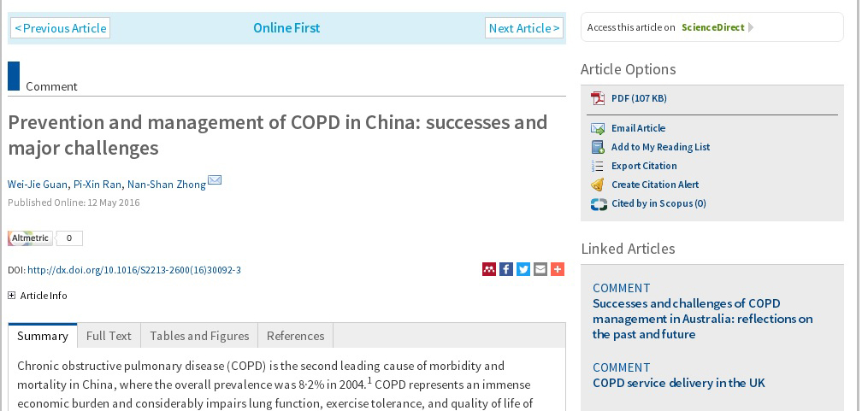Share article on Mendeley
The height and width of the screenshot is (411, 868).
pyautogui.click(x=489, y=269)
